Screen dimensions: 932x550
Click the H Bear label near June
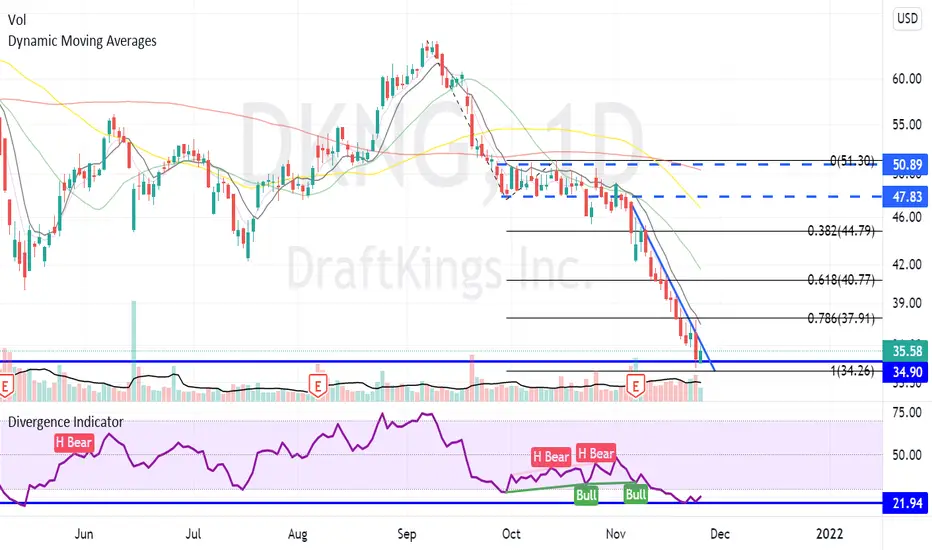[x=74, y=442]
